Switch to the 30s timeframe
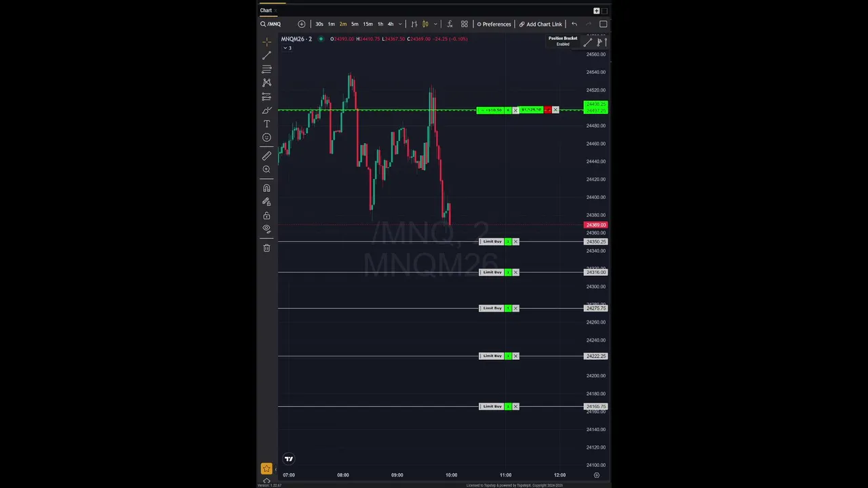The width and height of the screenshot is (868, 488). pos(319,24)
